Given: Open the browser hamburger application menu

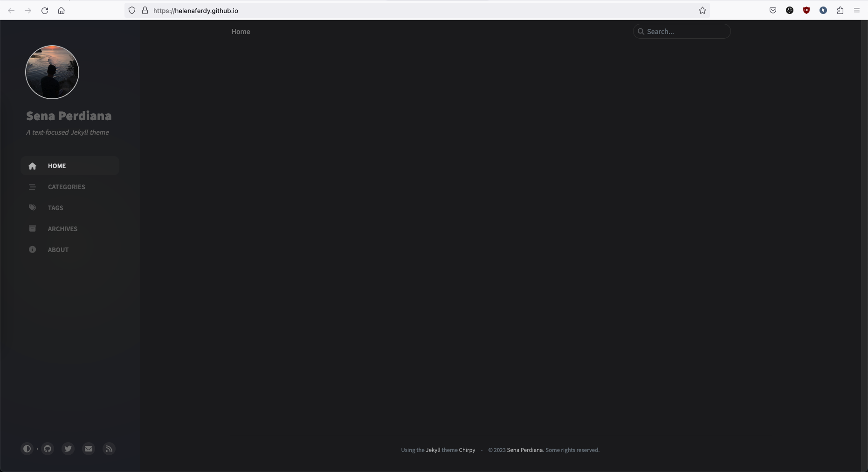Looking at the screenshot, I should tap(857, 10).
